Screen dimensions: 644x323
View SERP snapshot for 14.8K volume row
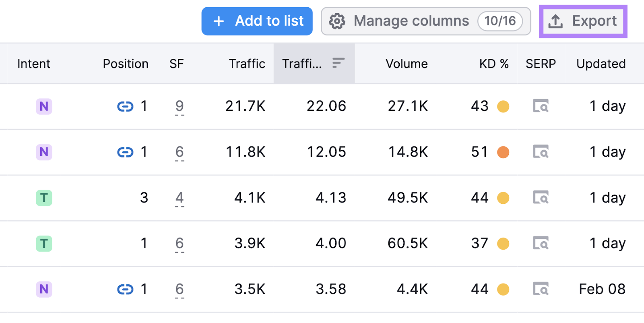[541, 152]
